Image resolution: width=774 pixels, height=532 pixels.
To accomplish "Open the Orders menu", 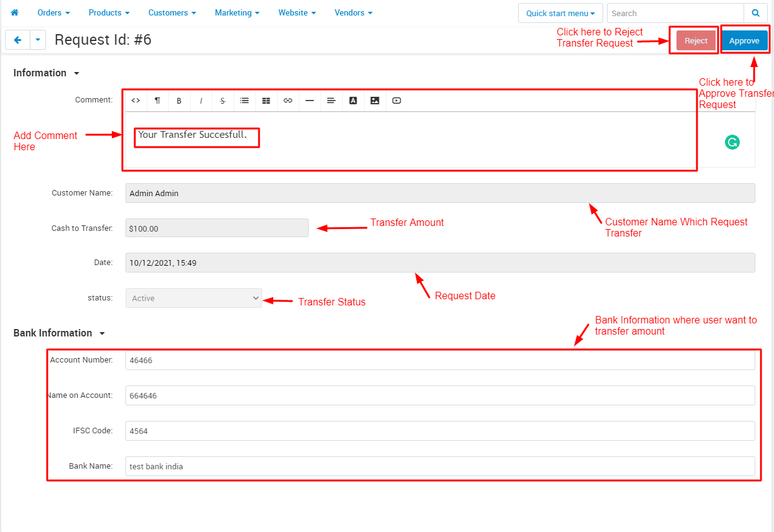I will pyautogui.click(x=53, y=12).
